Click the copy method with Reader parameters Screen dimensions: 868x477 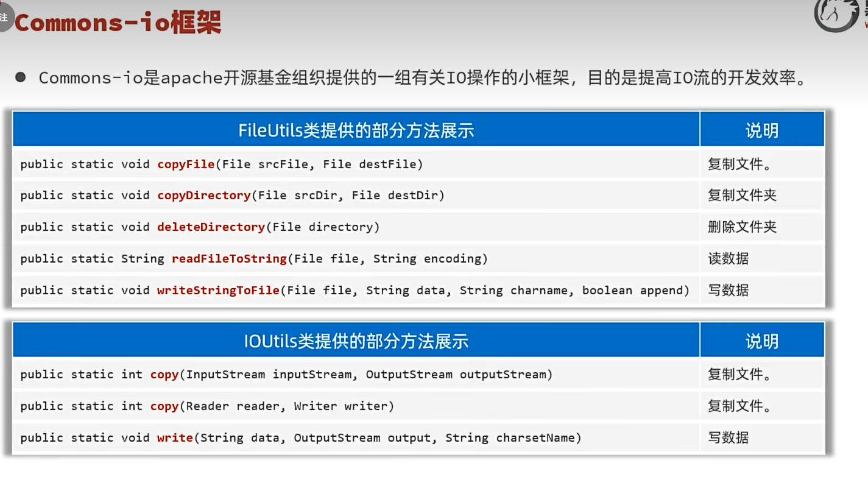tap(164, 406)
